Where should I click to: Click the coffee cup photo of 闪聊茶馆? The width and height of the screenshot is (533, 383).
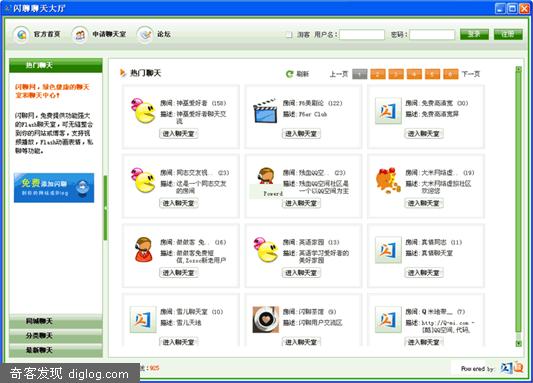[265, 319]
